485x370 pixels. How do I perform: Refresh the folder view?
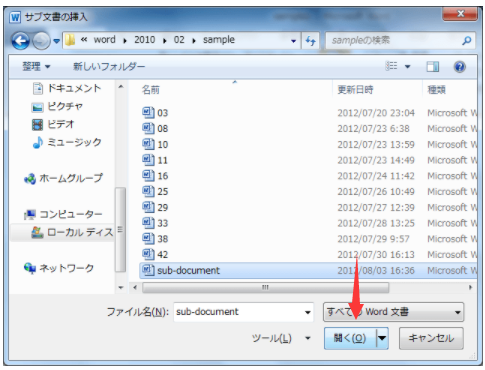311,41
